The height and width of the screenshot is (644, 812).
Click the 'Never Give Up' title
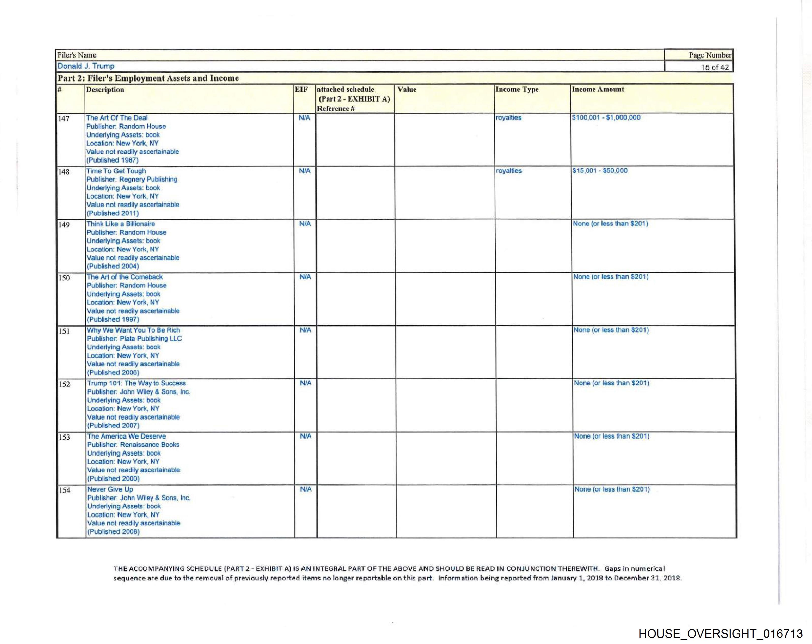click(x=110, y=489)
